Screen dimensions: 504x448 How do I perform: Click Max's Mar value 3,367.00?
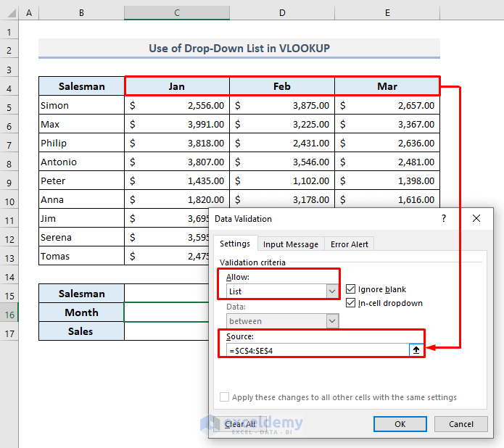(387, 124)
